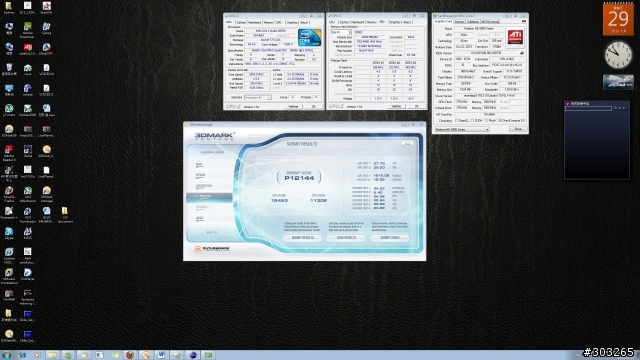640x360 pixels.
Task: Open the Radeon HD 6800 Series GPU dropdown
Action: pyautogui.click(x=462, y=129)
